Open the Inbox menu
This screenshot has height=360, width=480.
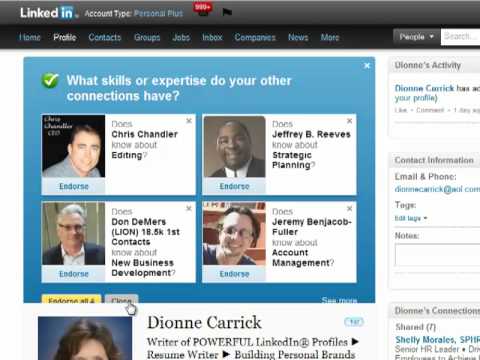pyautogui.click(x=212, y=37)
